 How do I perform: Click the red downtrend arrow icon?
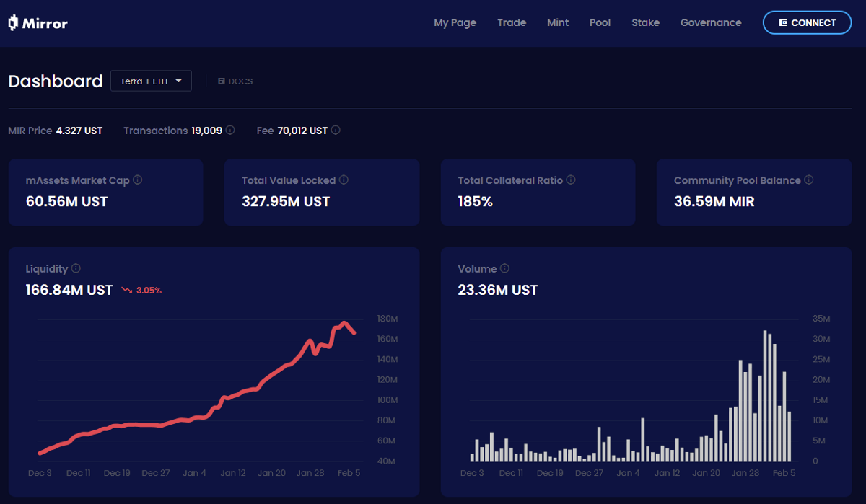(x=127, y=290)
